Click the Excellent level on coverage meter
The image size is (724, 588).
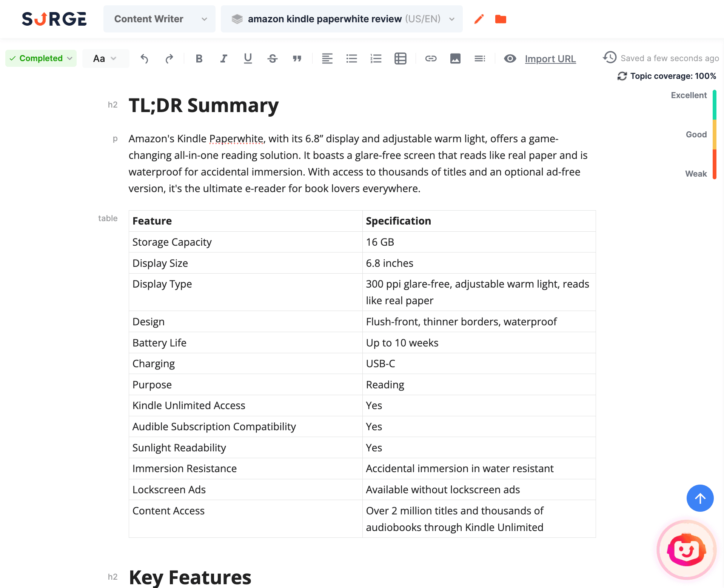click(x=689, y=95)
